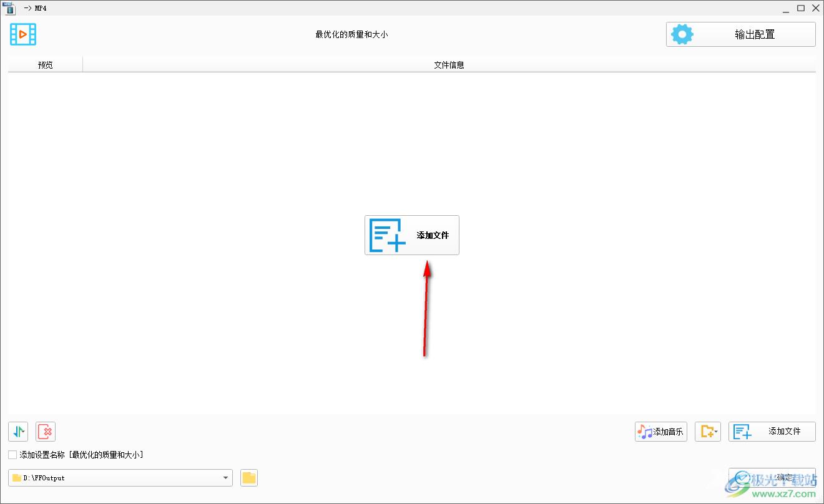Image resolution: width=824 pixels, height=504 pixels.
Task: Click the remove file red X icon
Action: point(46,432)
